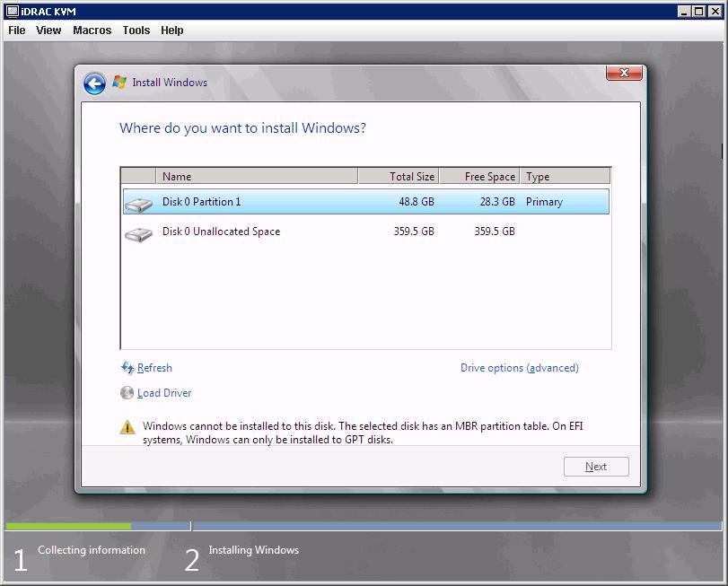728x586 pixels.
Task: Open the Help menu
Action: (171, 31)
